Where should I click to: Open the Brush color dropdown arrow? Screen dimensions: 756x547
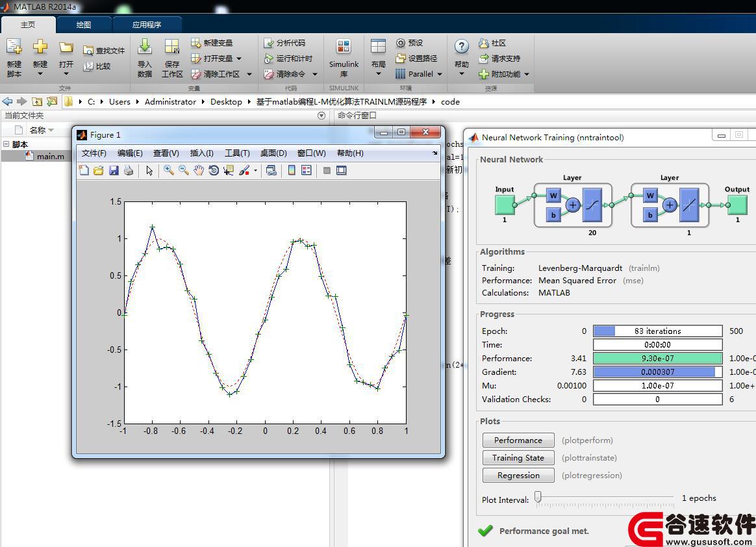click(255, 170)
